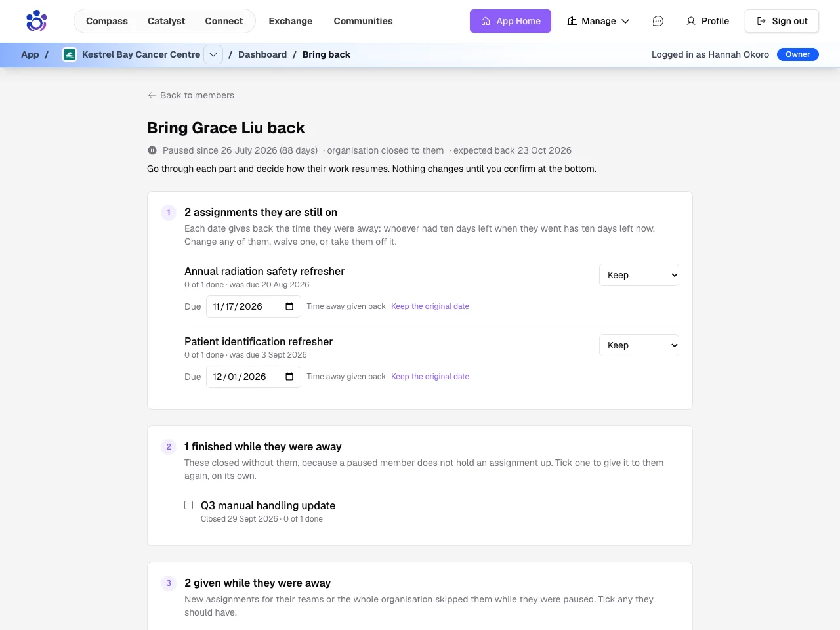Select the Connect tab
The width and height of the screenshot is (840, 630).
pos(224,21)
